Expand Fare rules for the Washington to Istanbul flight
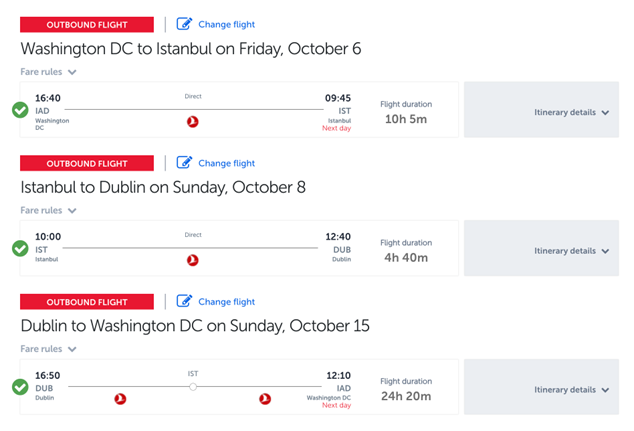This screenshot has height=431, width=634. click(48, 72)
